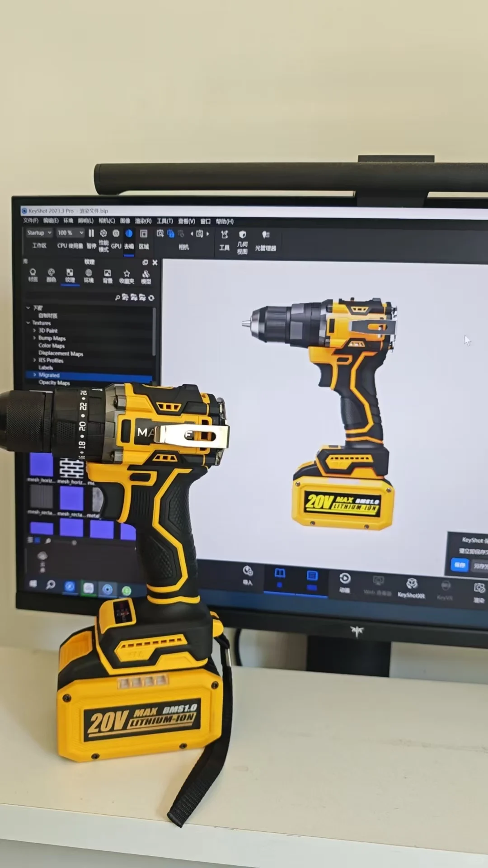Switch to the 模型 models library tab
Image resolution: width=488 pixels, height=868 pixels.
146,277
